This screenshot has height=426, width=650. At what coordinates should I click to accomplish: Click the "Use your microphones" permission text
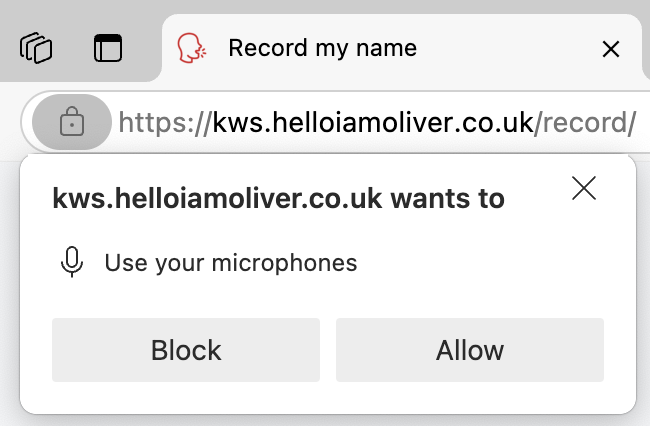point(230,264)
